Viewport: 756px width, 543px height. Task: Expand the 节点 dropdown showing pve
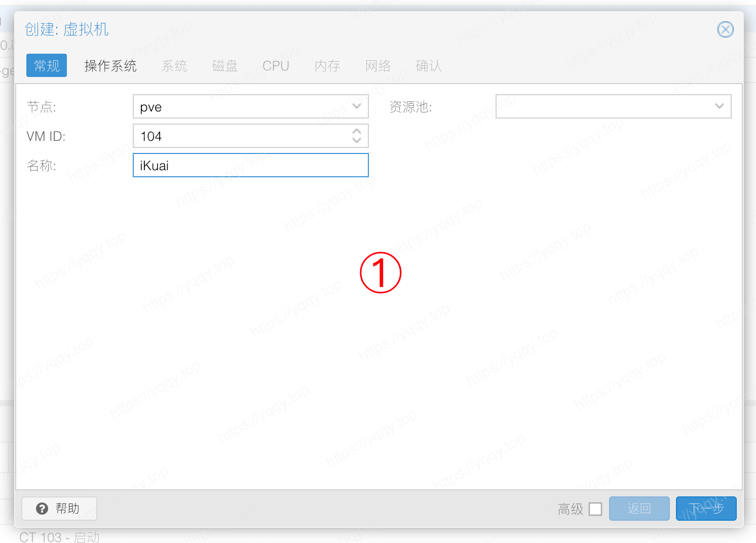357,106
